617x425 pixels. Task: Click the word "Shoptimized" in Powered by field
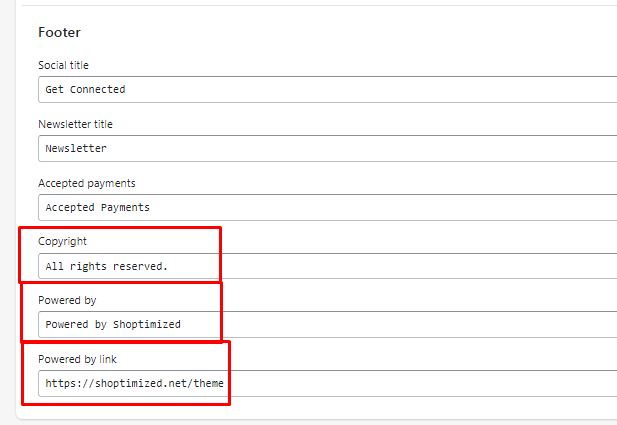(x=147, y=325)
